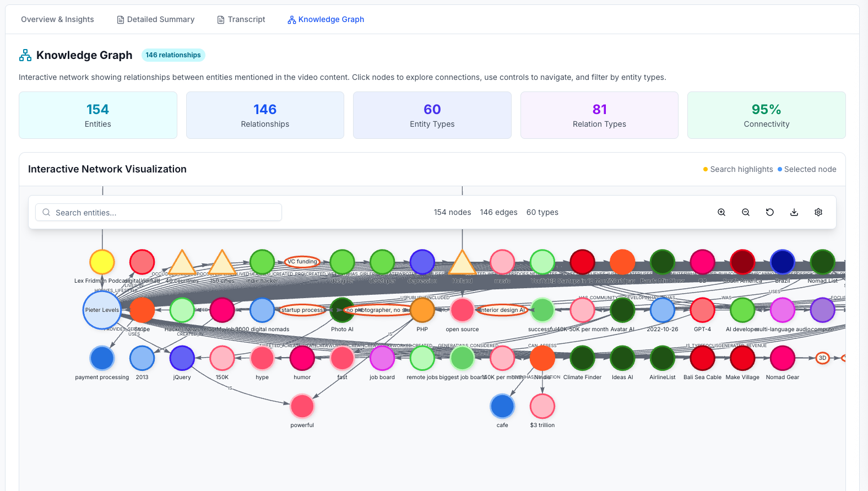Viewport: 868px width, 491px height.
Task: Click the Search highlights legend label
Action: click(741, 169)
